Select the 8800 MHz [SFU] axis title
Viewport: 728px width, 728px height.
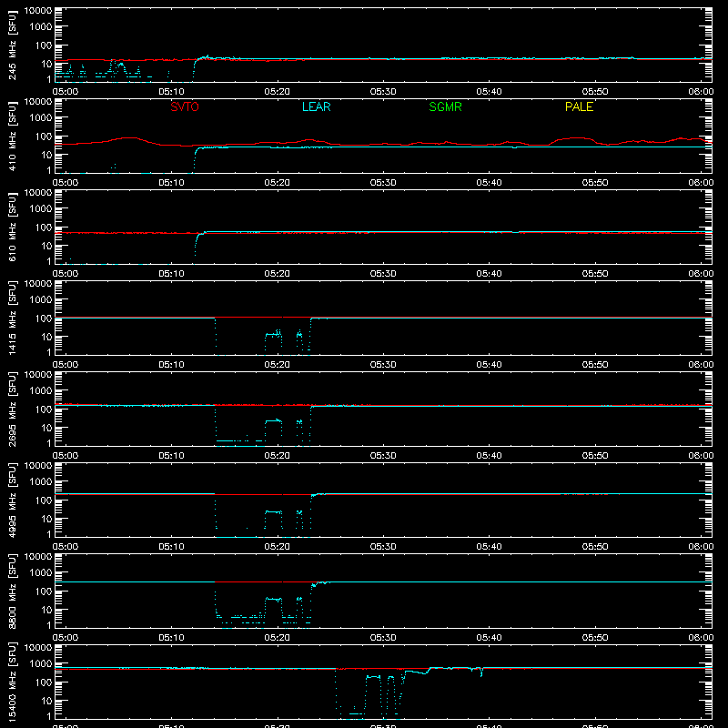[x=13, y=591]
